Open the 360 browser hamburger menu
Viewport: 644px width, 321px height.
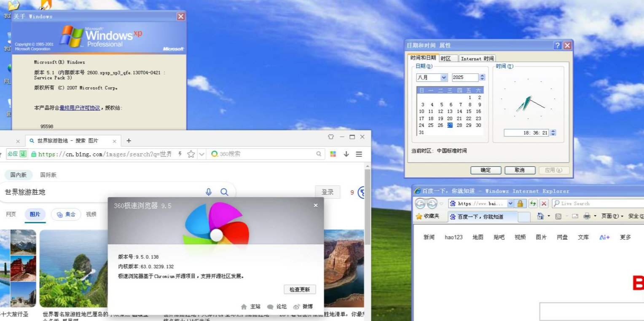tap(359, 154)
